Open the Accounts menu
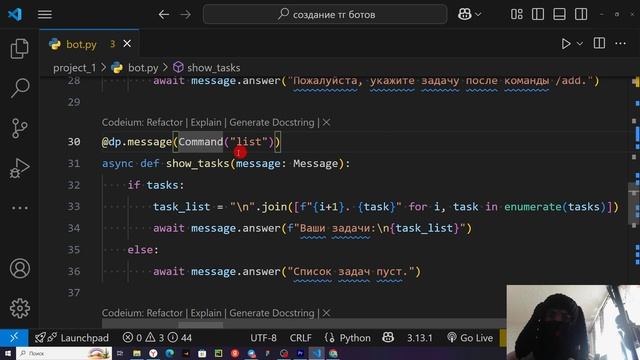The width and height of the screenshot is (640, 360). [20, 269]
